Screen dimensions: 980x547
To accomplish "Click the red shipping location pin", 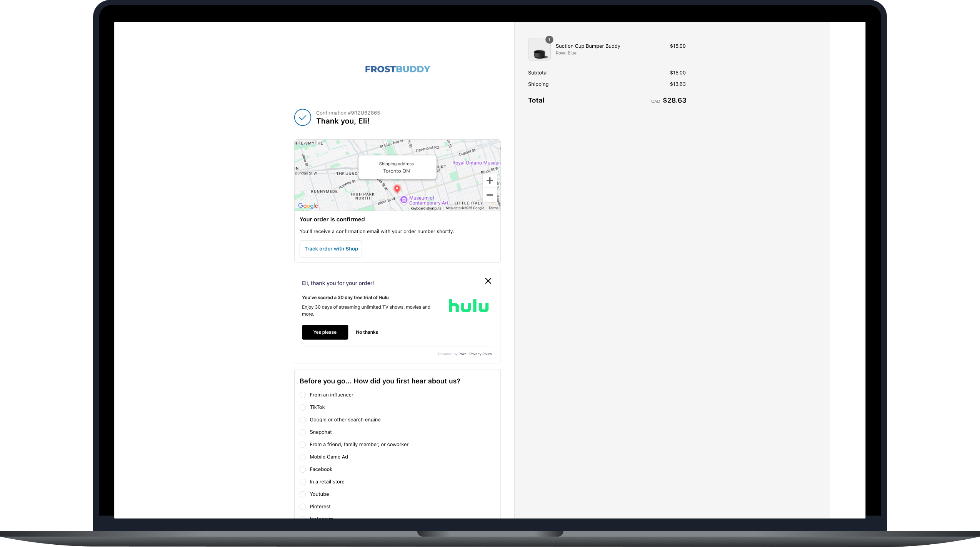I will (397, 189).
